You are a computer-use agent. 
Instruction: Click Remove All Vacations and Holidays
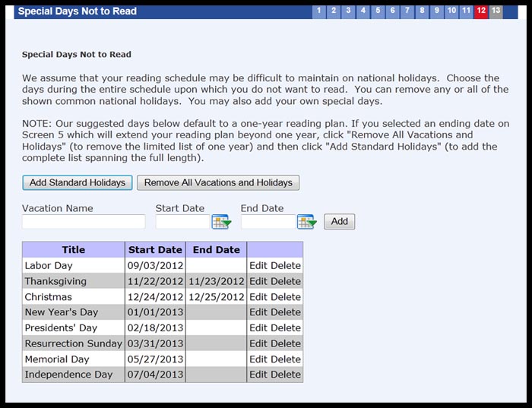click(x=218, y=182)
